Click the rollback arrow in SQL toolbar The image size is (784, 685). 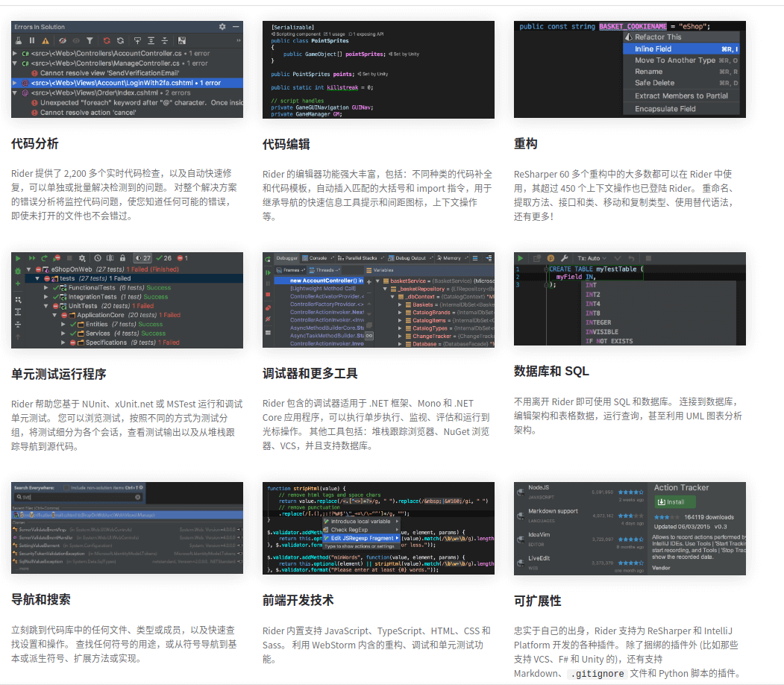pyautogui.click(x=632, y=258)
